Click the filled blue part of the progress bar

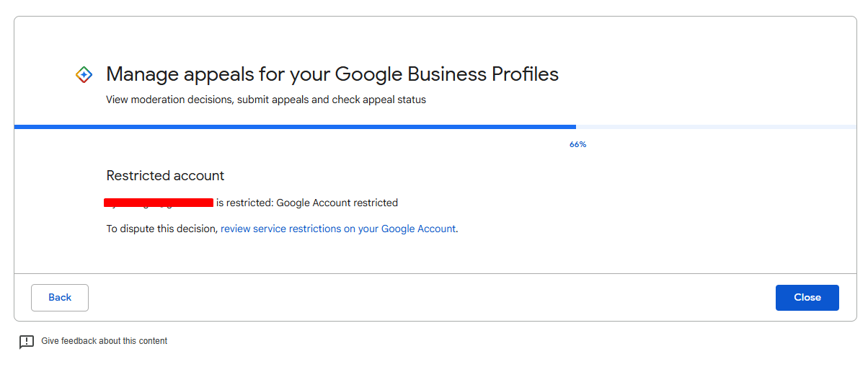click(x=295, y=127)
